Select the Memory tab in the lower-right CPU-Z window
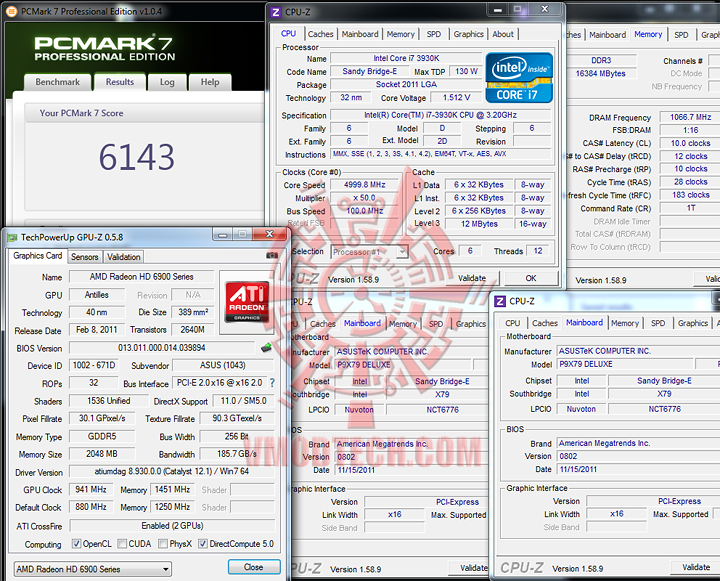720x581 pixels. click(624, 323)
